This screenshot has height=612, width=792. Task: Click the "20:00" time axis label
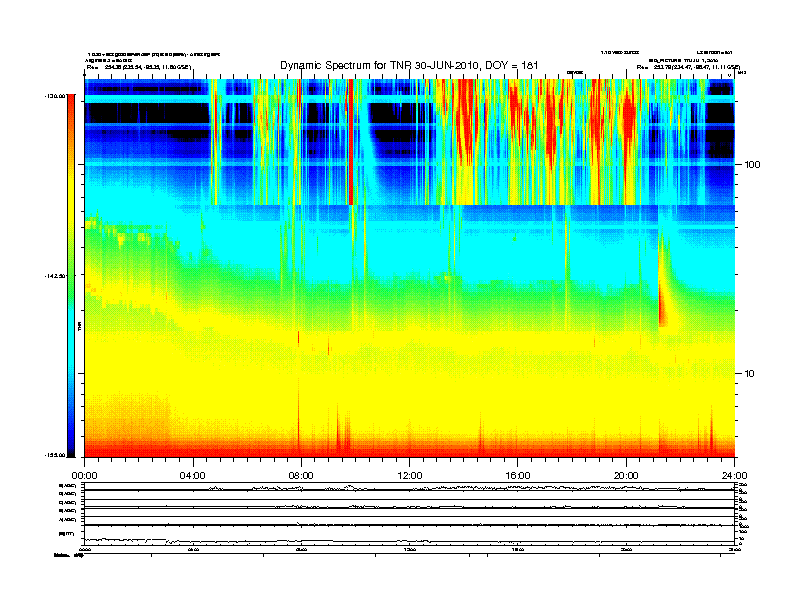tap(626, 476)
